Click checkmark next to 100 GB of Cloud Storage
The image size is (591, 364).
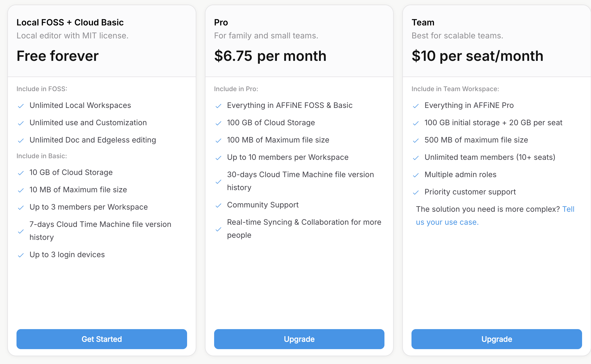click(218, 123)
